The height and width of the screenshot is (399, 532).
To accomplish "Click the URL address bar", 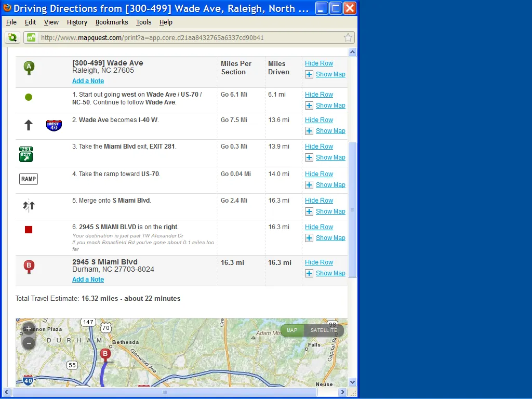I will click(x=187, y=37).
